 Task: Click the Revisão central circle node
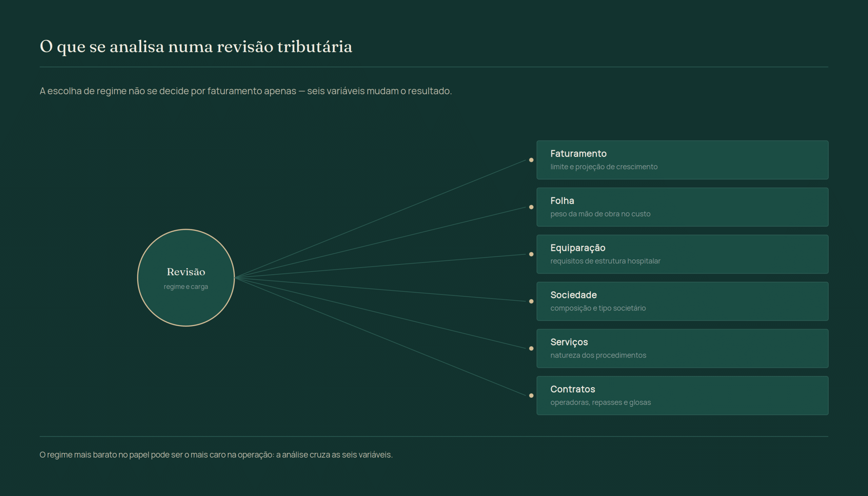(186, 278)
